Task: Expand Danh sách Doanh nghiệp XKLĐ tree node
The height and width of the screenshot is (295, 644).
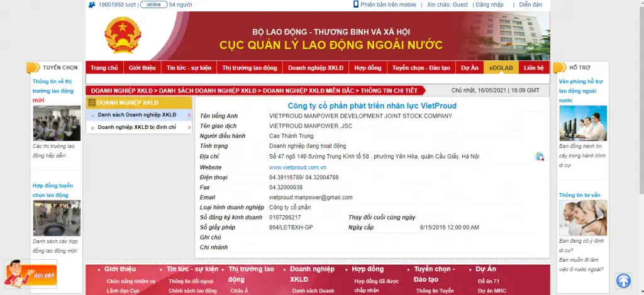Action: coord(93,116)
